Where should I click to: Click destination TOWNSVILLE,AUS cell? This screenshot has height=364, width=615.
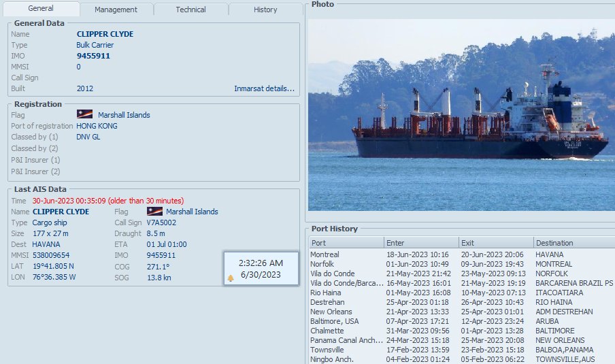click(x=565, y=359)
